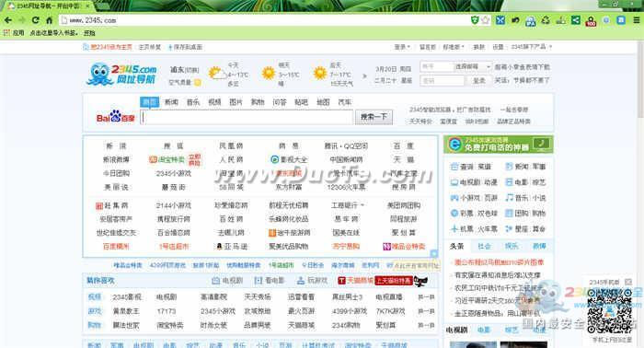Viewport: 644px width, 348px height.
Task: Click the Baidu paw logo
Action: point(115,117)
